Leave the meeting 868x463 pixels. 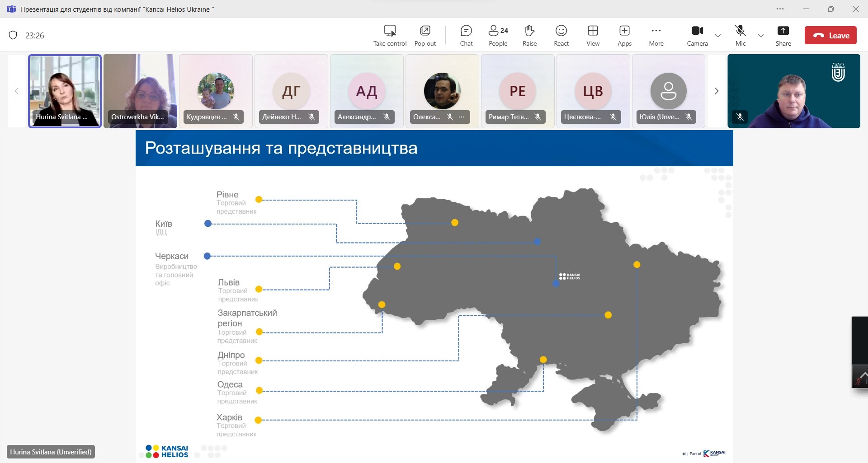[x=830, y=35]
